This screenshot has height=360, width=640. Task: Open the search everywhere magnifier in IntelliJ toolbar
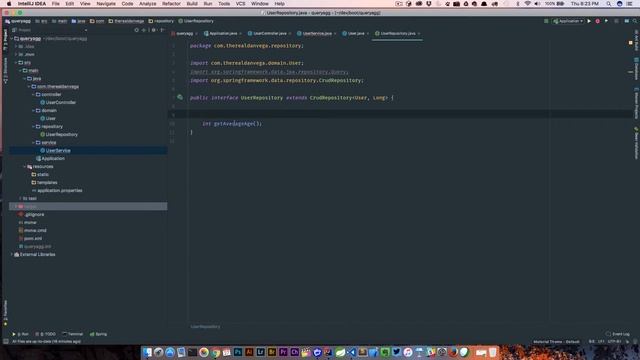(x=635, y=21)
